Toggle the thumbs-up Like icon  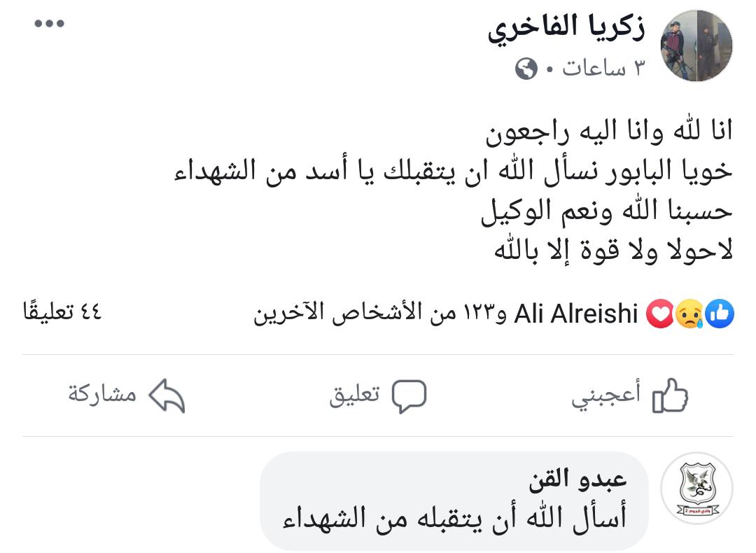(x=670, y=396)
